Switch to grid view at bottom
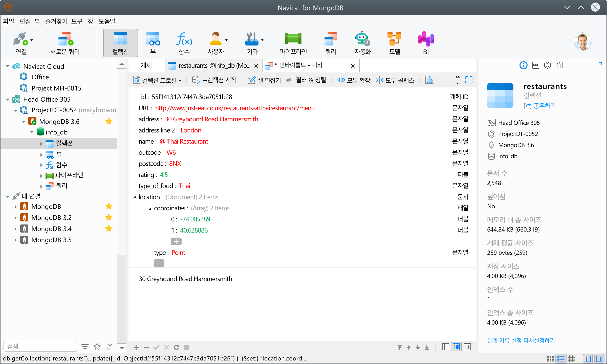The height and width of the screenshot is (364, 607). (445, 347)
